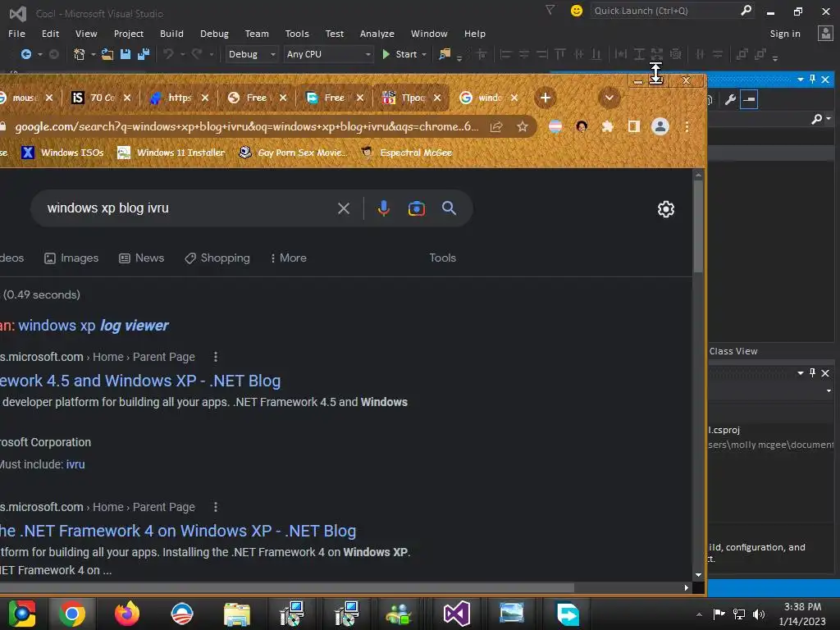Expand the More search filters dropdown

[288, 258]
